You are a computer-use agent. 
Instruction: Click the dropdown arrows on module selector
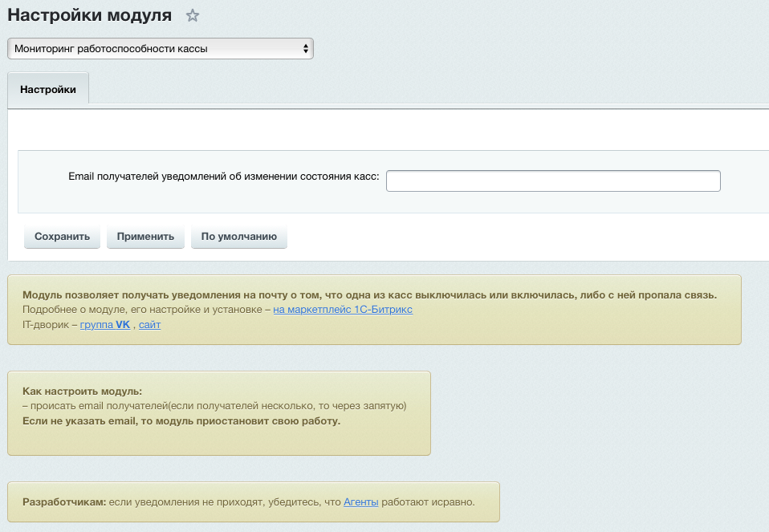click(305, 49)
